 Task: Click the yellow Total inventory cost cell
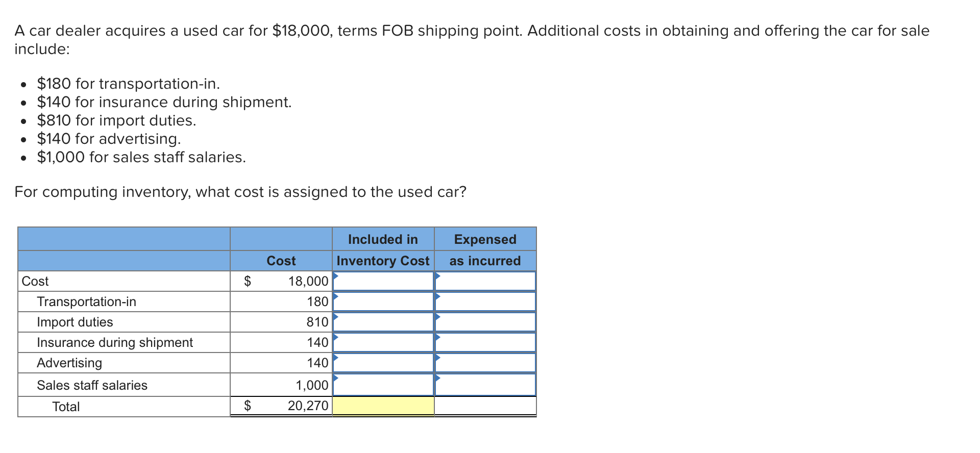click(383, 406)
